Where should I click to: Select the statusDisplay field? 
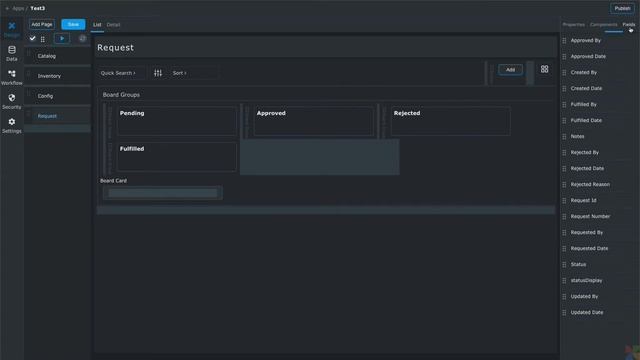click(x=586, y=280)
